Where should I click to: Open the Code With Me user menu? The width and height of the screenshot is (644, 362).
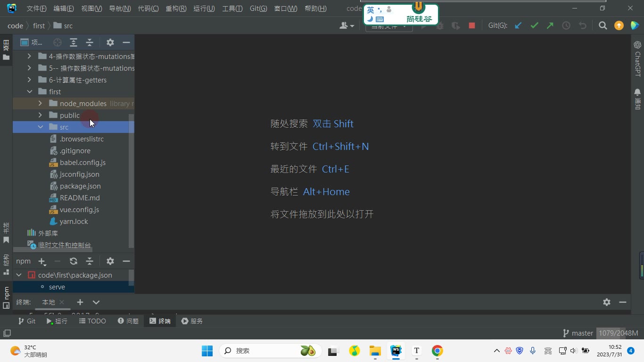pos(347,25)
